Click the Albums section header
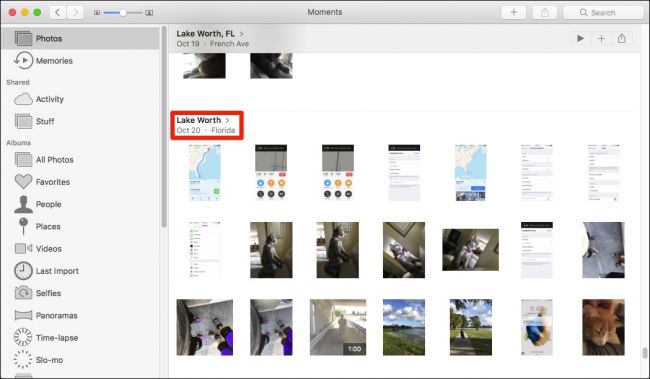Screen dimensions: 650x379 [19, 143]
